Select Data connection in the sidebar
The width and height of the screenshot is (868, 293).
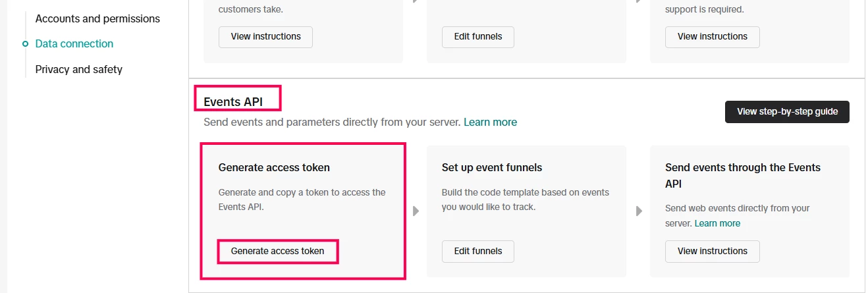pyautogui.click(x=74, y=43)
